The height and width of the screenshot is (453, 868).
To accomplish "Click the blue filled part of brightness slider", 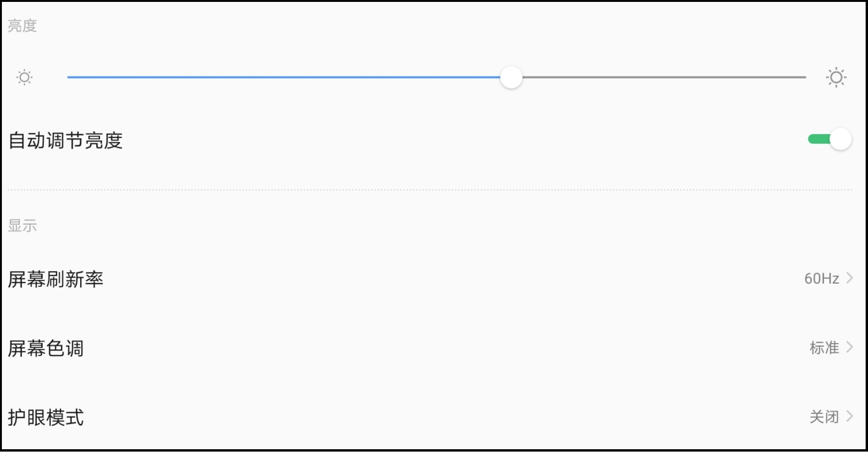I will tap(283, 77).
